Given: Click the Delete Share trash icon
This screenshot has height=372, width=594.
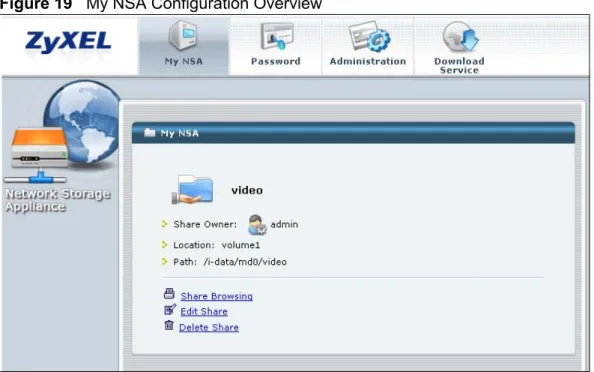Looking at the screenshot, I should point(169,325).
